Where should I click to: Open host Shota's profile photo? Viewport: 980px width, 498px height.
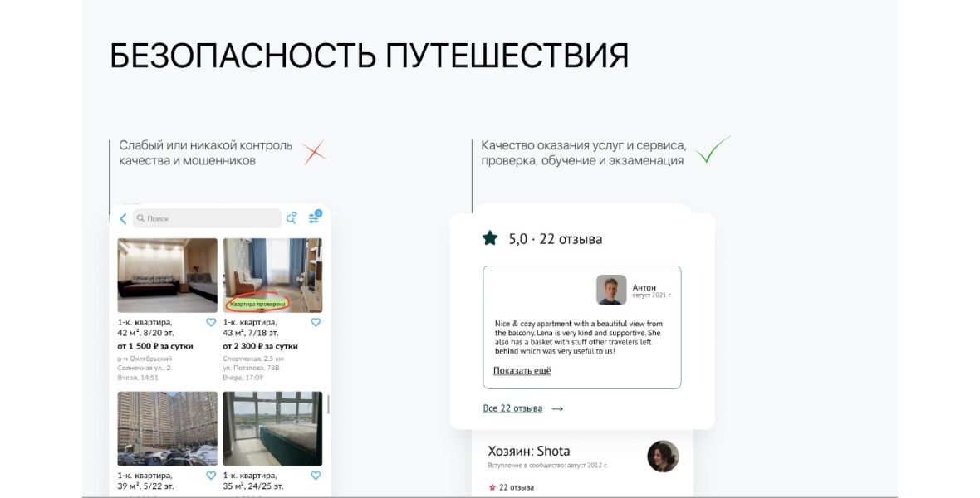click(663, 456)
